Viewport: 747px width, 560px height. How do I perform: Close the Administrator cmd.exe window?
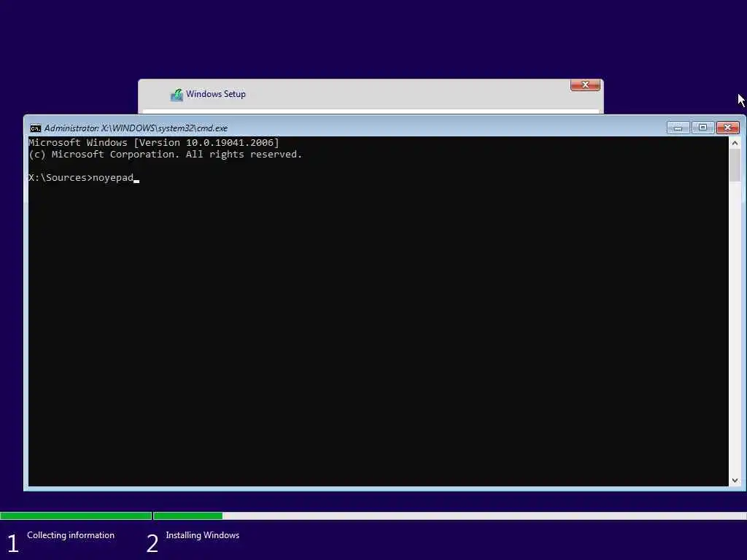pyautogui.click(x=727, y=128)
